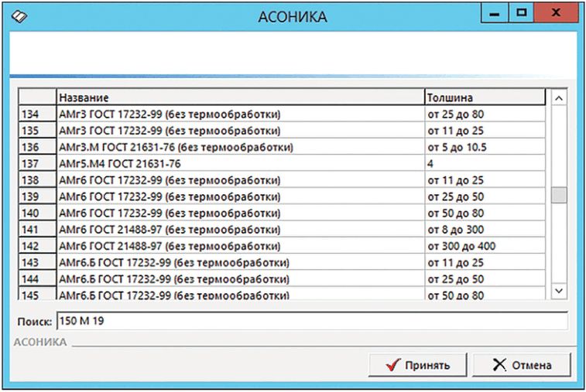This screenshot has width=586, height=392.
Task: Choose row 141 АМг6 ГОСТ 21488-97
Action: (240, 230)
